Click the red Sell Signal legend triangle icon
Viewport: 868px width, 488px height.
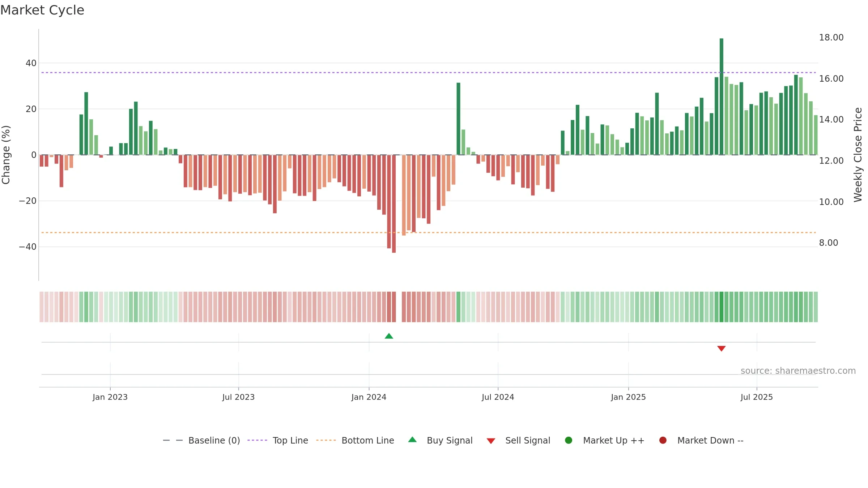491,441
